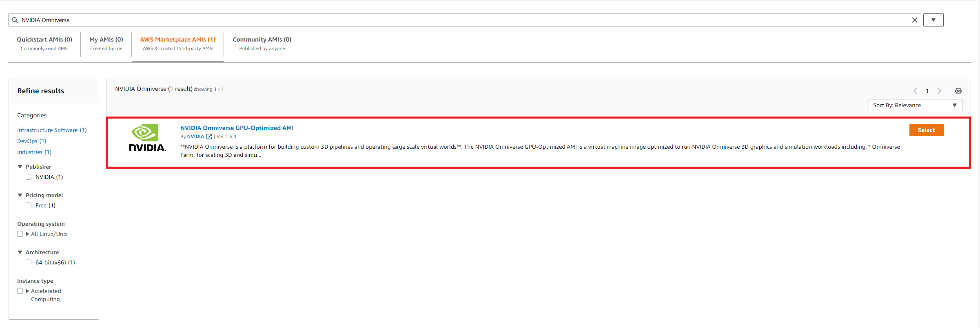Click the NVIDIA logo thumbnail
Image resolution: width=980 pixels, height=328 pixels.
point(147,138)
